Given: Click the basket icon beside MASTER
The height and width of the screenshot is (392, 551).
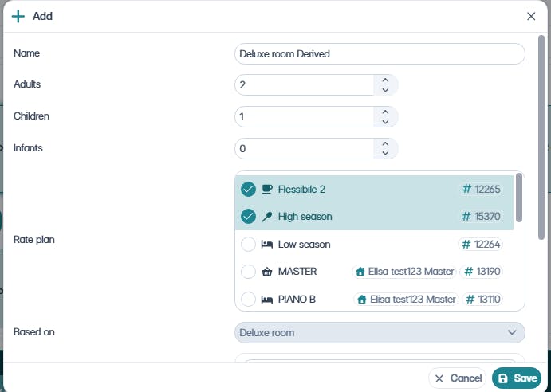Looking at the screenshot, I should [x=267, y=272].
